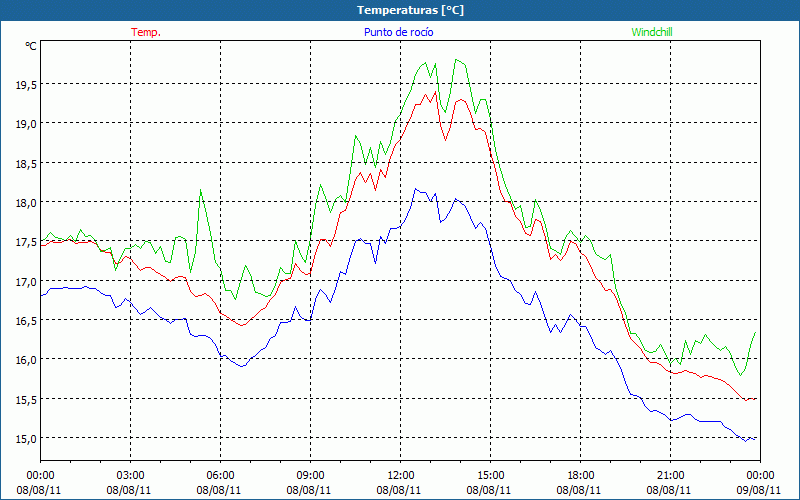Select the blue 'Punto de rocío' legend label
Viewport: 800px width, 500px height.
point(398,32)
